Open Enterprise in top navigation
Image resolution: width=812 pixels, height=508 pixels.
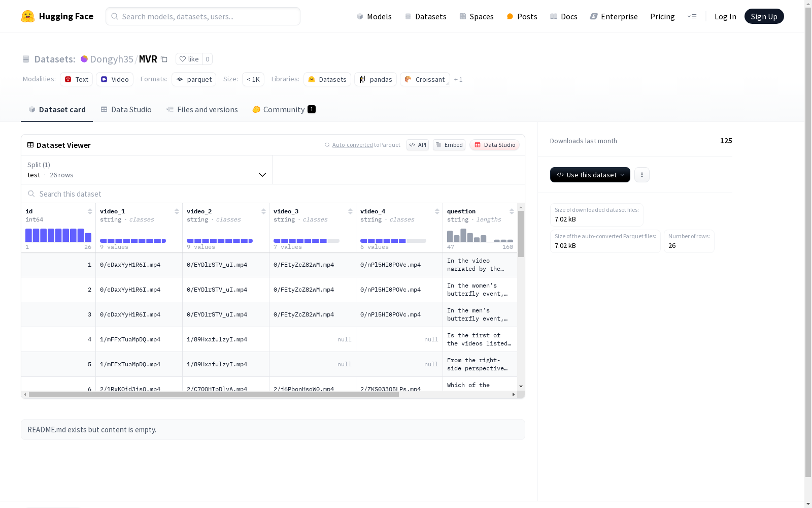click(614, 16)
